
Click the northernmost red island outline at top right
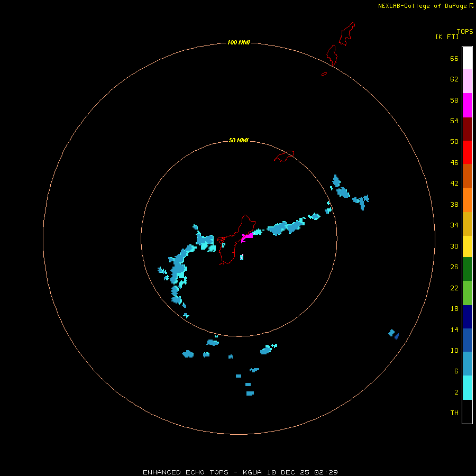tap(346, 34)
